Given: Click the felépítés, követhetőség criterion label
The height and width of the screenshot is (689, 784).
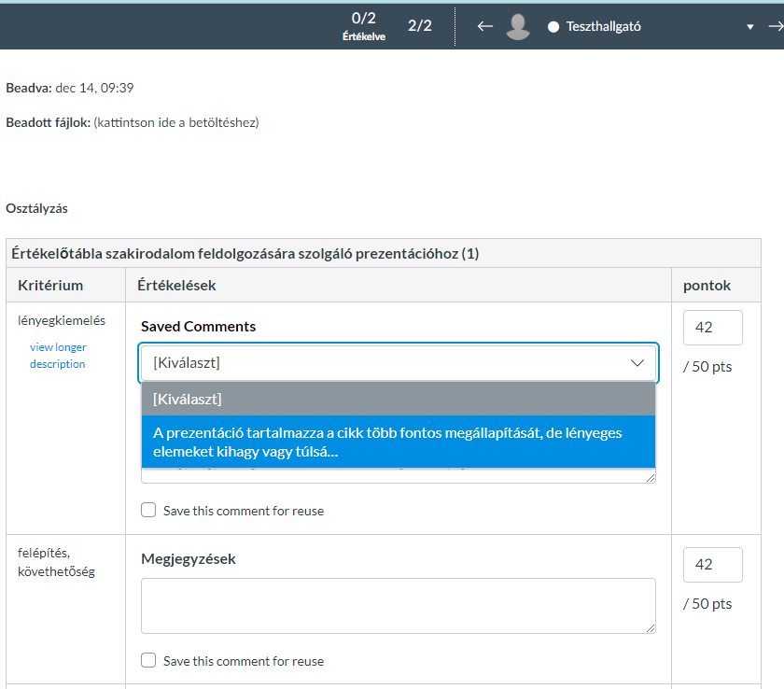Looking at the screenshot, I should pyautogui.click(x=56, y=562).
